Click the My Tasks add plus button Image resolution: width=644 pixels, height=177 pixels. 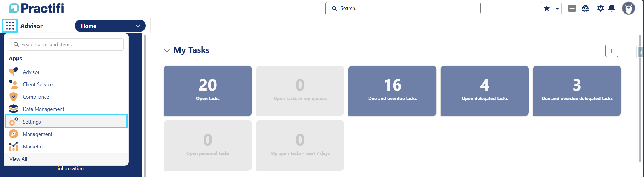(612, 51)
